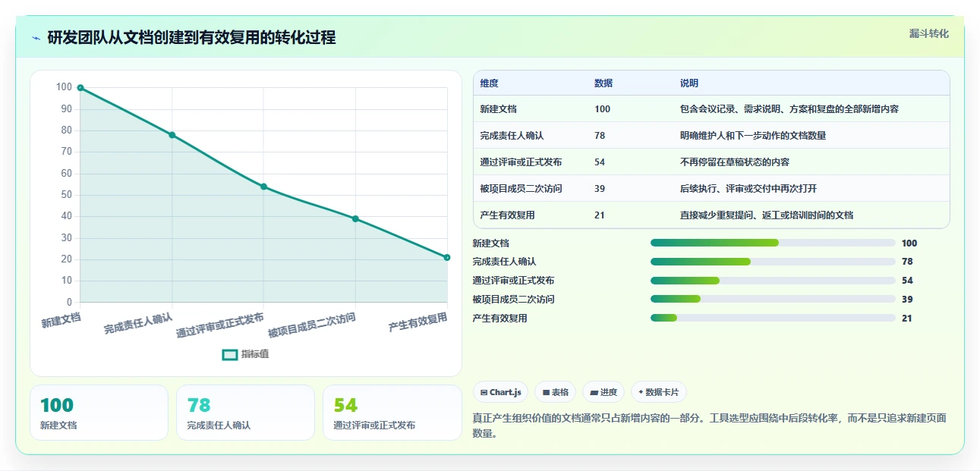Click the 被项目成员二次访问 progress bar
980x471 pixels.
773,300
